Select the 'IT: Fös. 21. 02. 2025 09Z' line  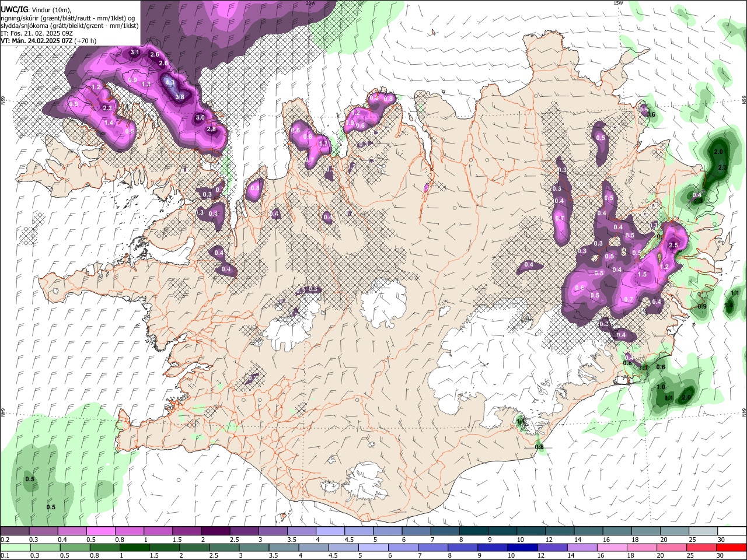point(37,33)
